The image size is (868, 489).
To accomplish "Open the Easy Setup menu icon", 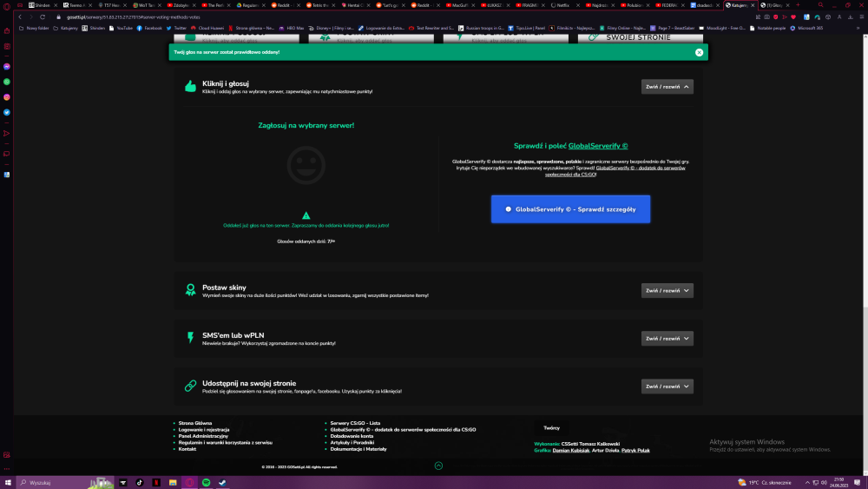I will [x=861, y=17].
